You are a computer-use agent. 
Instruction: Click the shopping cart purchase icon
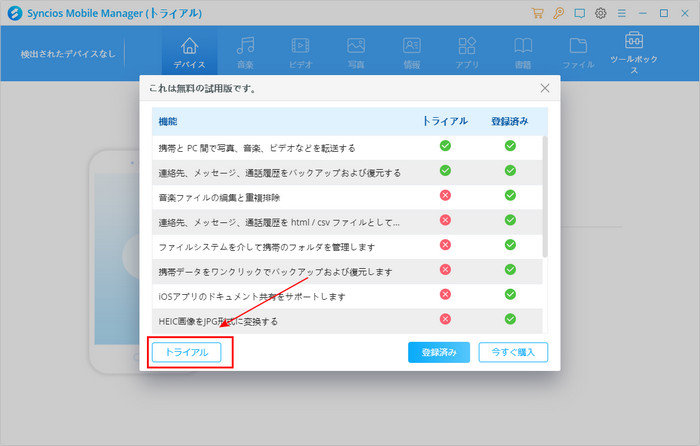coord(538,13)
